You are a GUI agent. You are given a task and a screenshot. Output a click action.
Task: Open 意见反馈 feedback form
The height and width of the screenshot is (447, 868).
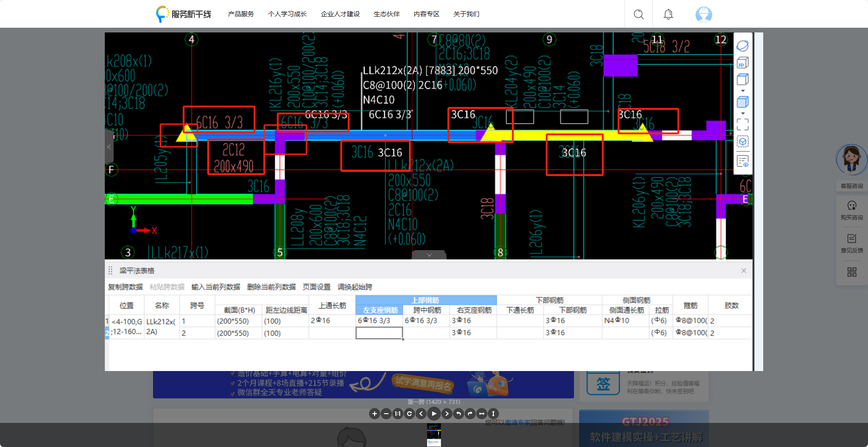(852, 244)
